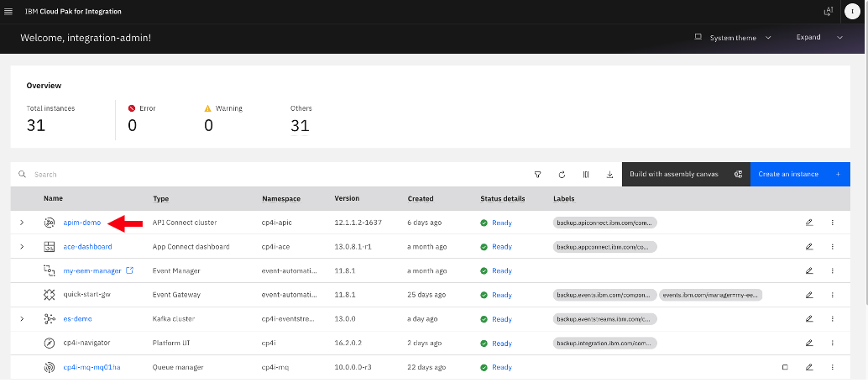Image resolution: width=868 pixels, height=383 pixels.
Task: Edit the ace-dashboard instance
Action: pyautogui.click(x=808, y=247)
